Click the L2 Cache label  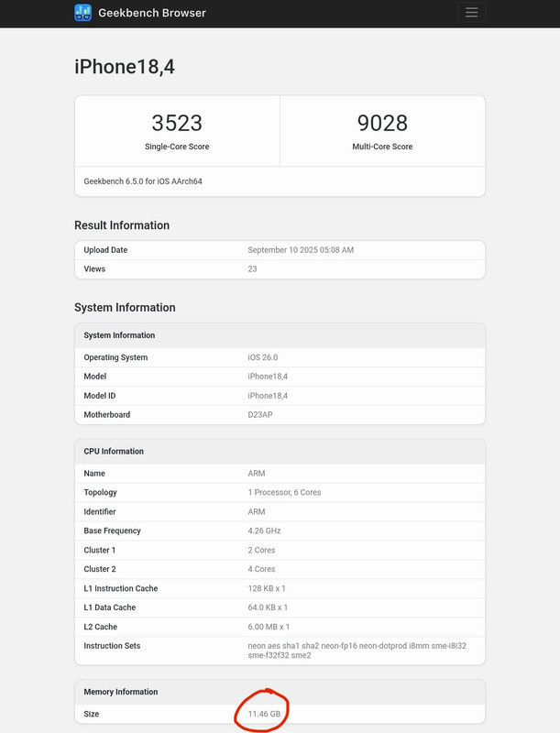(101, 627)
